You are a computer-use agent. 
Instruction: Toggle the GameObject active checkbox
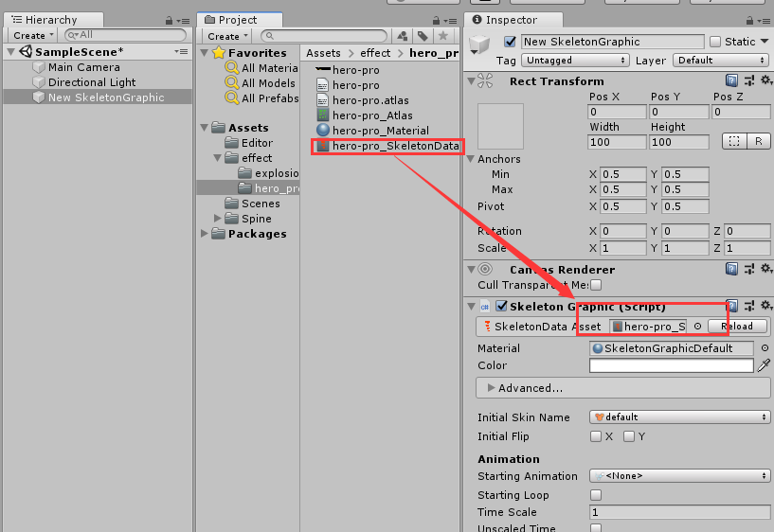510,42
